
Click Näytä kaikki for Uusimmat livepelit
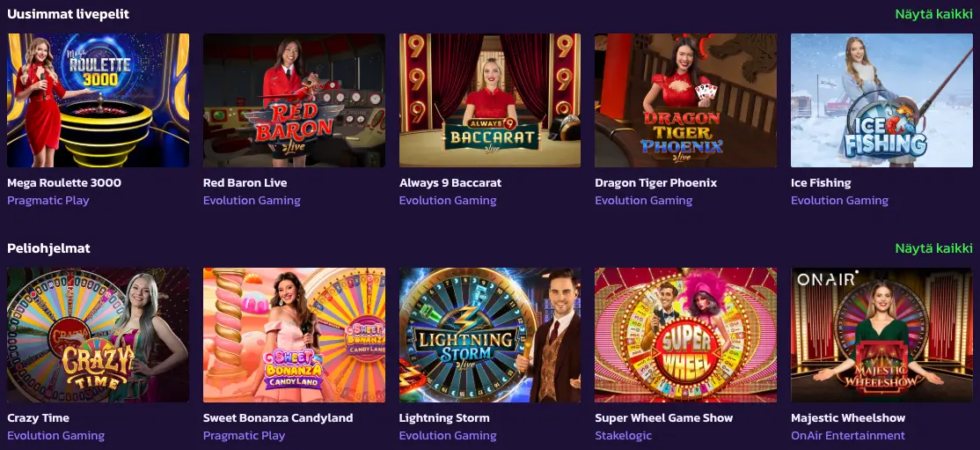coord(933,14)
